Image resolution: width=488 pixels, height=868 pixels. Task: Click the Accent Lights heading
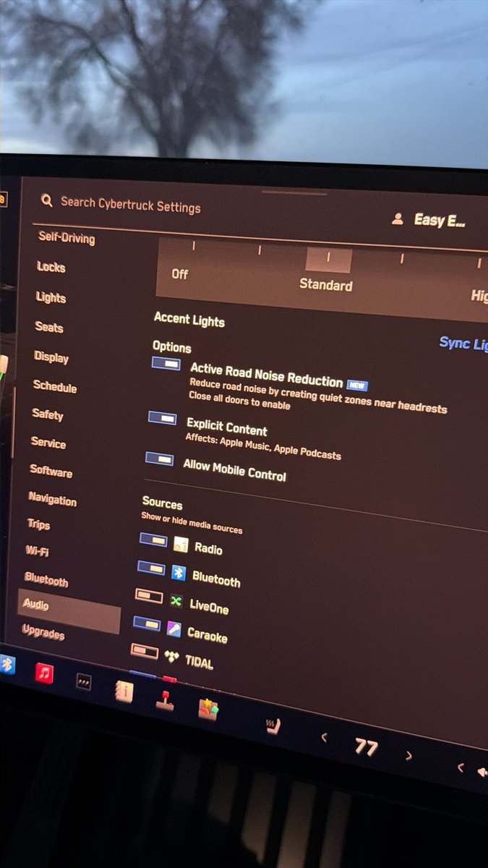coord(189,319)
